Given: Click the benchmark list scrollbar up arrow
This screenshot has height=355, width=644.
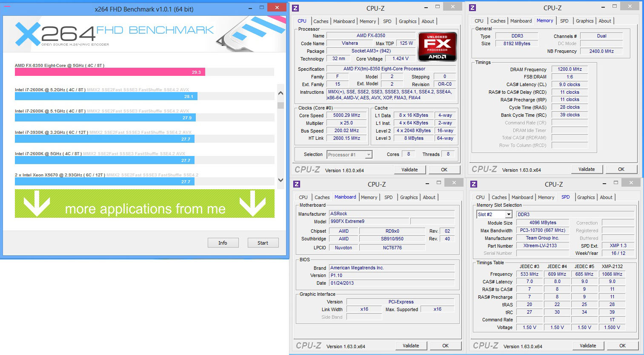Looking at the screenshot, I should (280, 93).
